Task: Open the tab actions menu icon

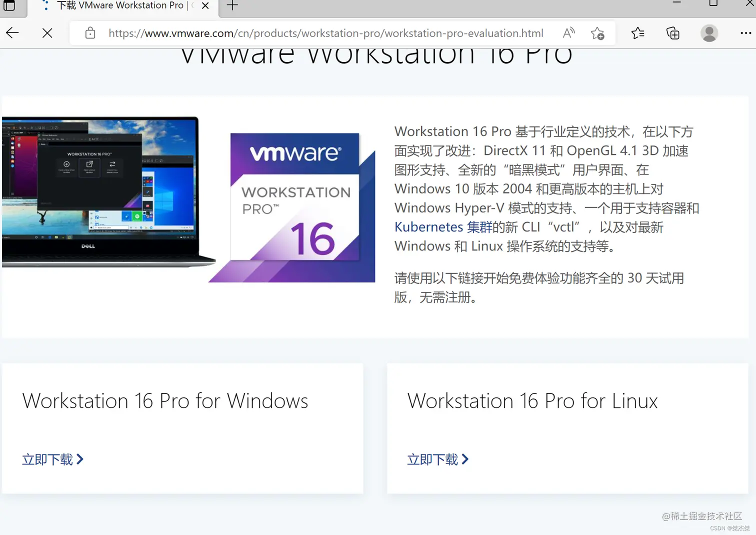Action: click(9, 5)
